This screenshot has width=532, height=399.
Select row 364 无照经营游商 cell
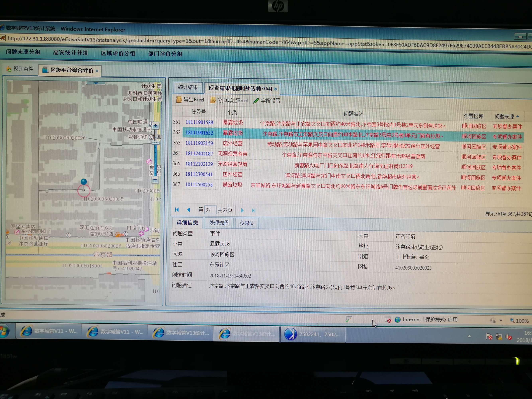232,154
